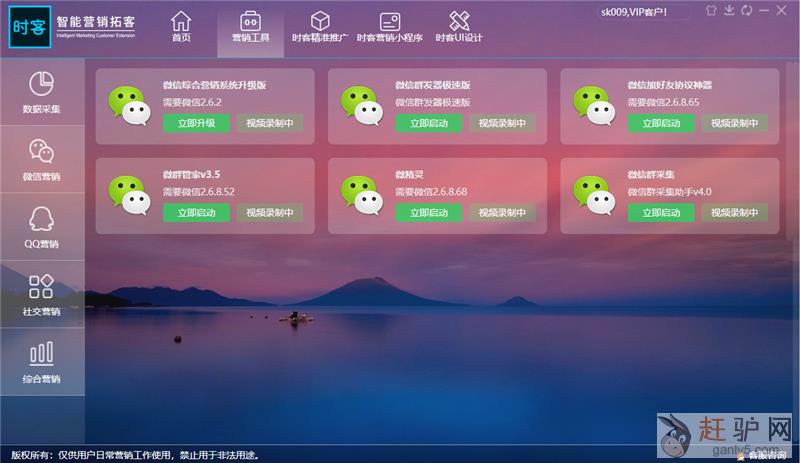Switch to the 首页 tab
Viewport: 800px width, 463px height.
181,27
